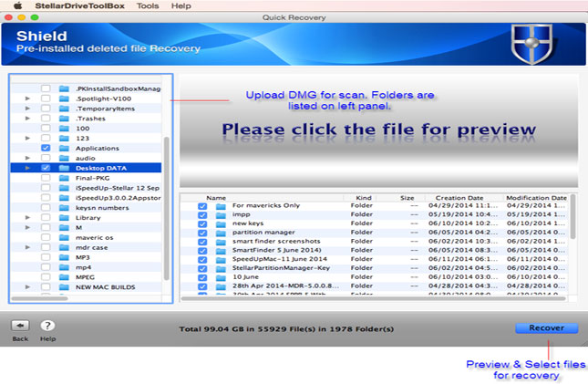
Task: Expand the audio folder
Action: tap(27, 158)
